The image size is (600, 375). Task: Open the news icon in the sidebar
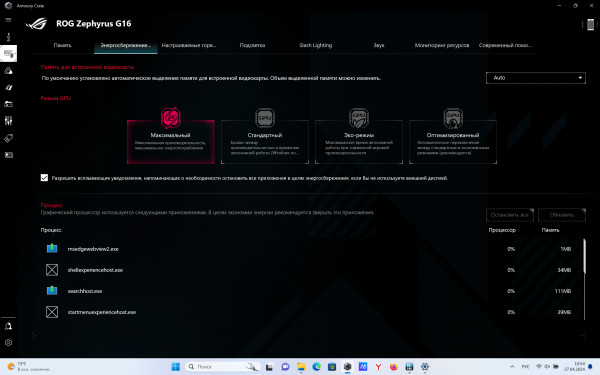(x=8, y=155)
